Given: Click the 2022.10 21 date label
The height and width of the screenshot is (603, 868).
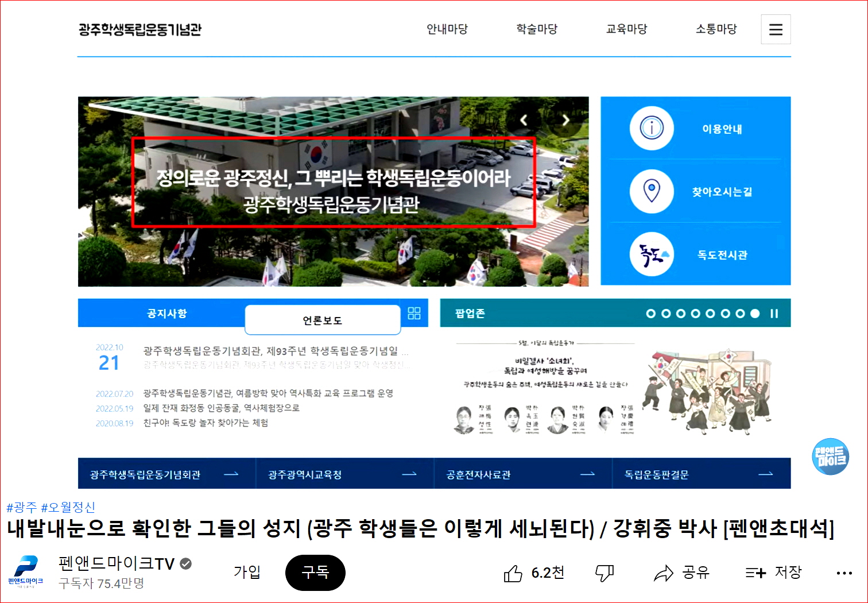Looking at the screenshot, I should (x=109, y=358).
